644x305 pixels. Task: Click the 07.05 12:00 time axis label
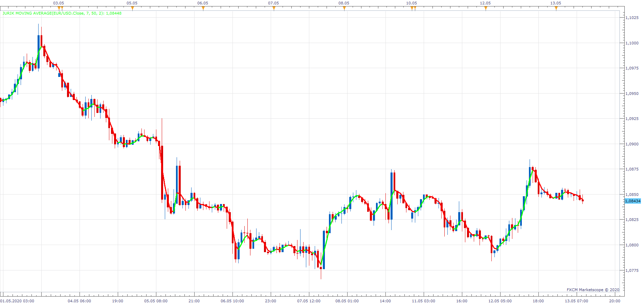coord(309,301)
